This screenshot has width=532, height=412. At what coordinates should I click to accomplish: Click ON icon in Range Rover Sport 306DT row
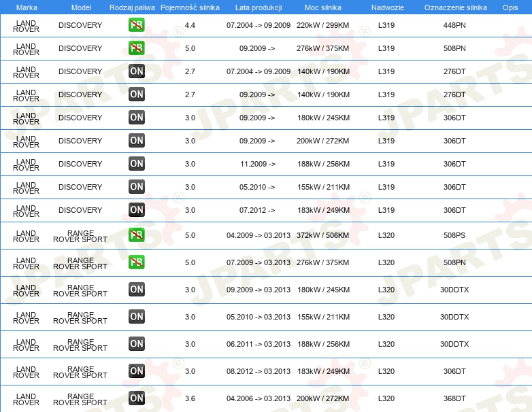(x=136, y=371)
